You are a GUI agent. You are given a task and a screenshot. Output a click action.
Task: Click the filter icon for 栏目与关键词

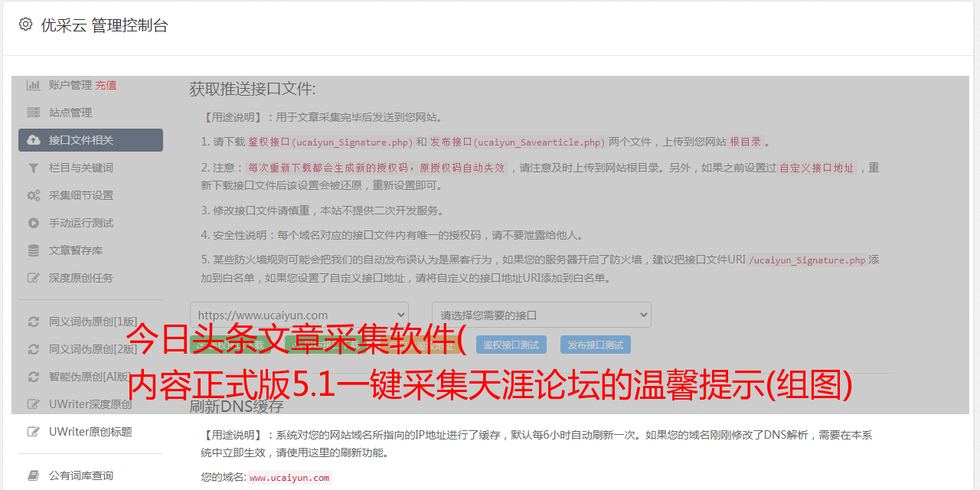[34, 168]
